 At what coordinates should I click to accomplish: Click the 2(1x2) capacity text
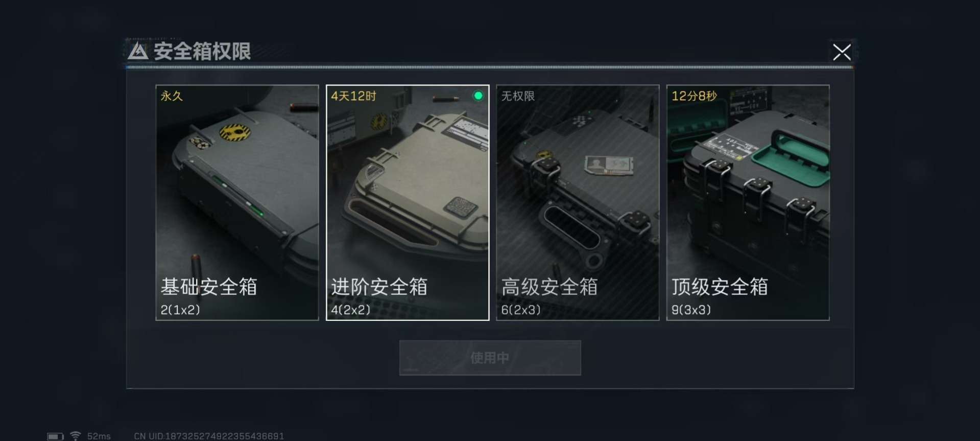pos(180,310)
